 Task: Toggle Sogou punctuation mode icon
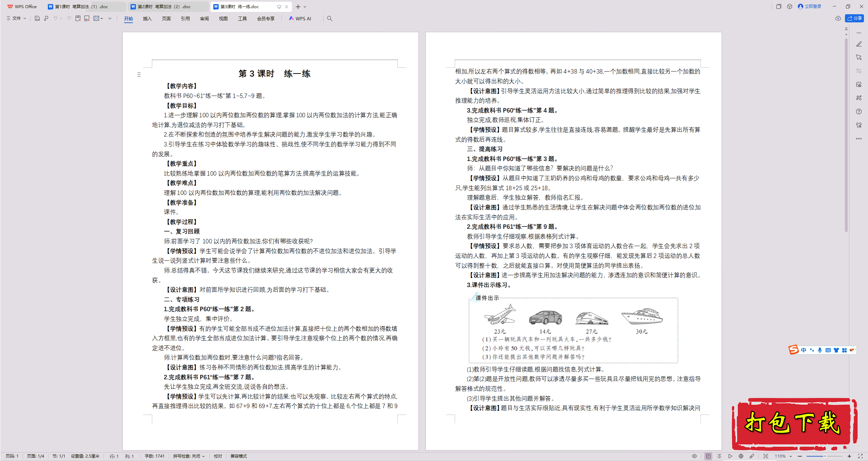[812, 350]
